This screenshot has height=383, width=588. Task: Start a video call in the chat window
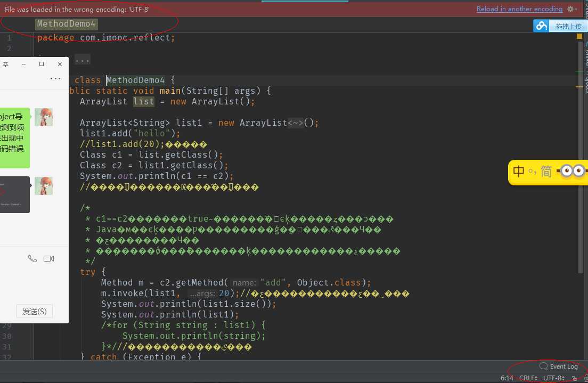pos(49,258)
